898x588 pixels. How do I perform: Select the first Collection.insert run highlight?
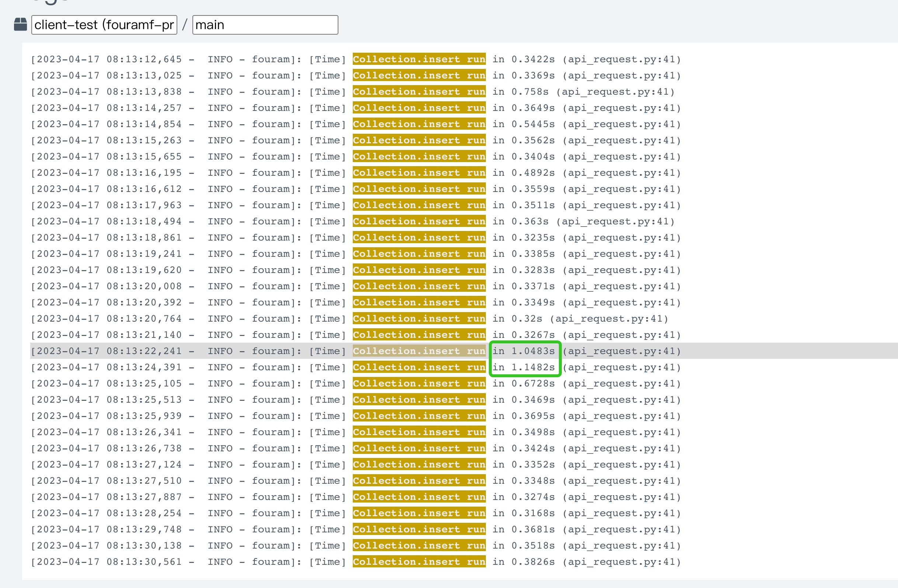(x=419, y=59)
